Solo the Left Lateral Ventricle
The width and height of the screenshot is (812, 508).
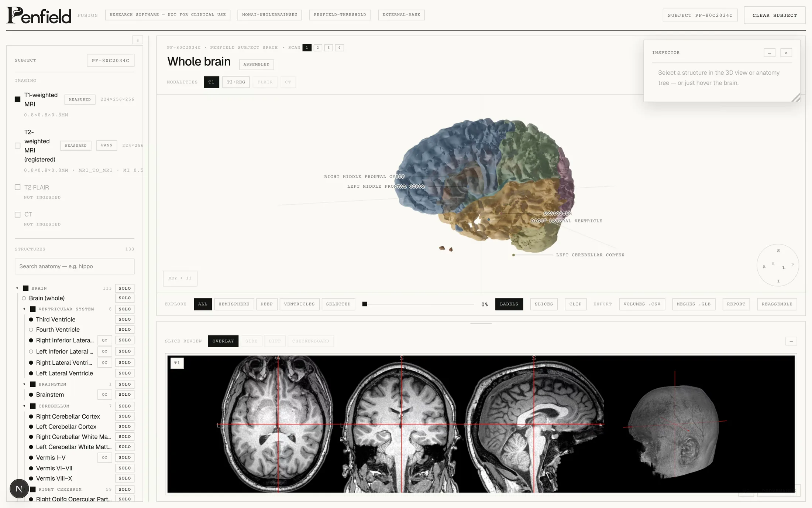pos(125,373)
